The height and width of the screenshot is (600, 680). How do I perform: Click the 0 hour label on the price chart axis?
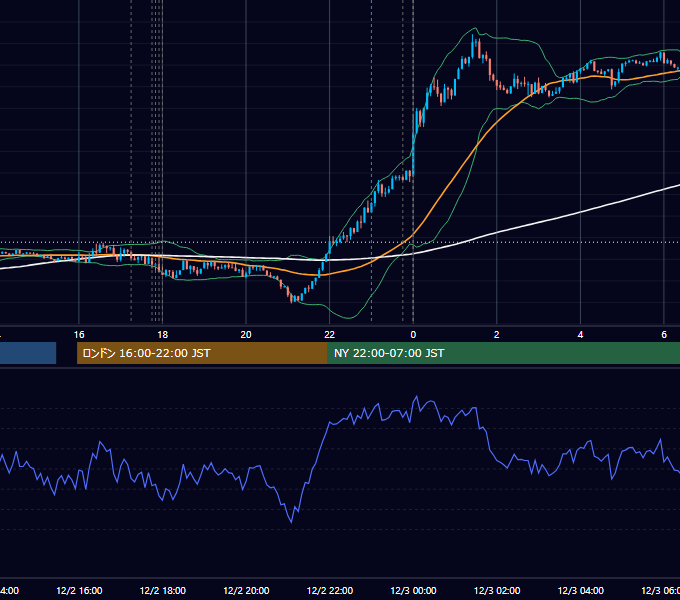click(x=413, y=335)
